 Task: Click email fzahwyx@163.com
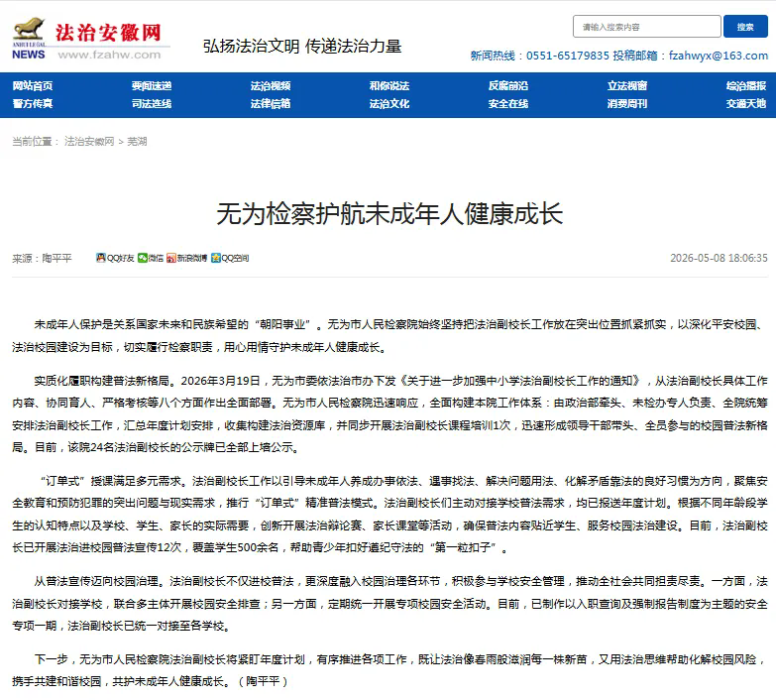(719, 56)
